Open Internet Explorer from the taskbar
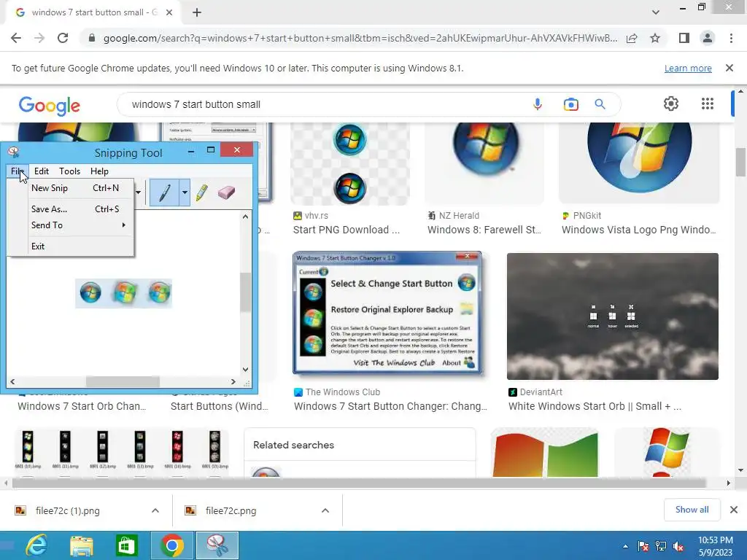The width and height of the screenshot is (747, 560). pyautogui.click(x=36, y=545)
